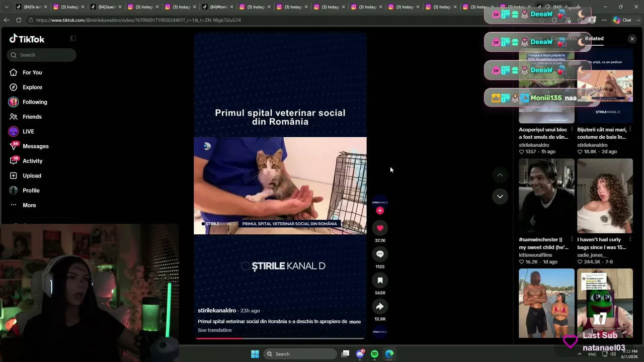Image resolution: width=644 pixels, height=362 pixels.
Task: Click the Windows taskbar search box
Action: 300,354
